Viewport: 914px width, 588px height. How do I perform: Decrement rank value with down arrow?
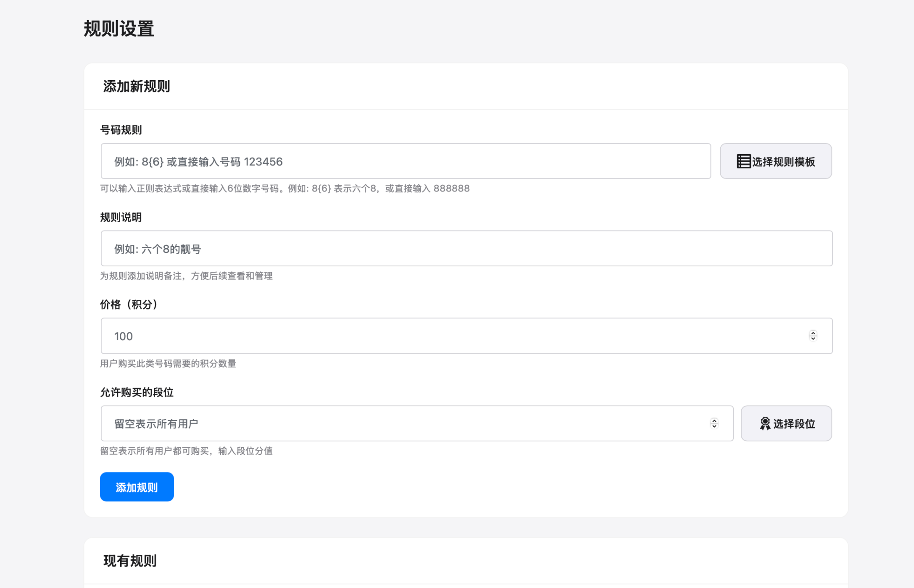(714, 426)
